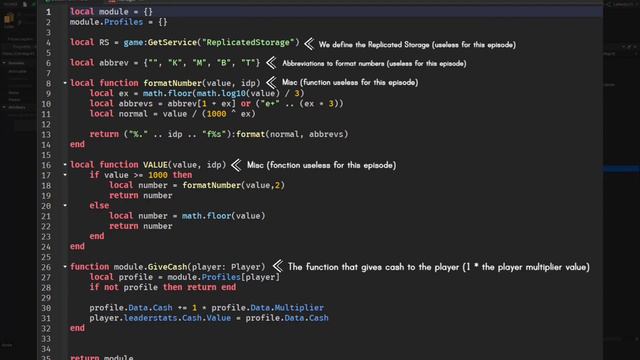640x360 pixels.
Task: Click 'Multiplier' on line 30
Action: point(299,308)
